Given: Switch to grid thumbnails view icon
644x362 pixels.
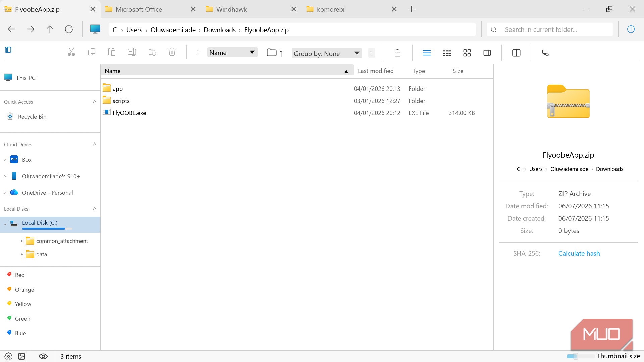Looking at the screenshot, I should (467, 53).
